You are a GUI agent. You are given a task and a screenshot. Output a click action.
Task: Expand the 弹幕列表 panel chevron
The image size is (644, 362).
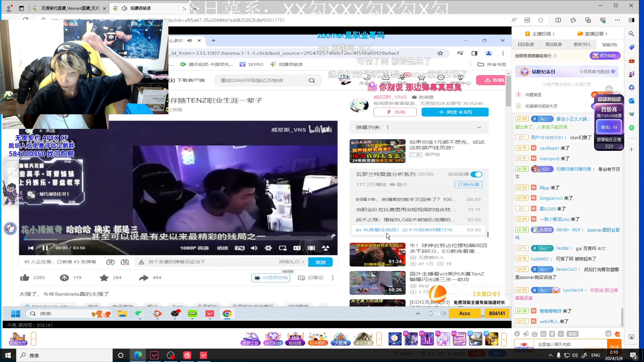pyautogui.click(x=479, y=127)
